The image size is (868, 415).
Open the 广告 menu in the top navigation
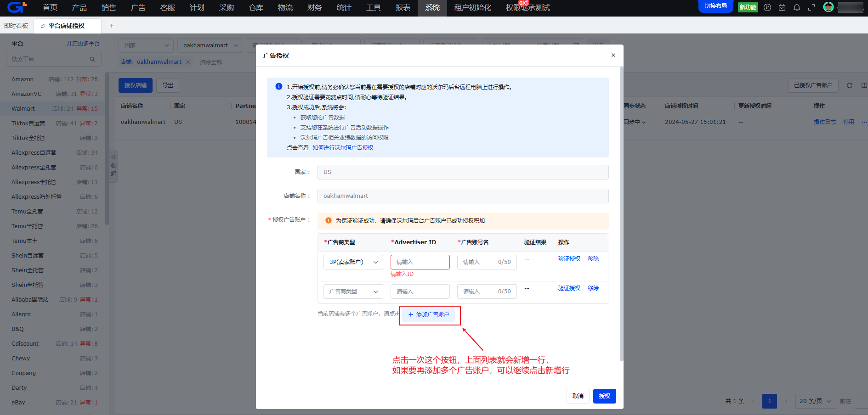click(x=138, y=8)
